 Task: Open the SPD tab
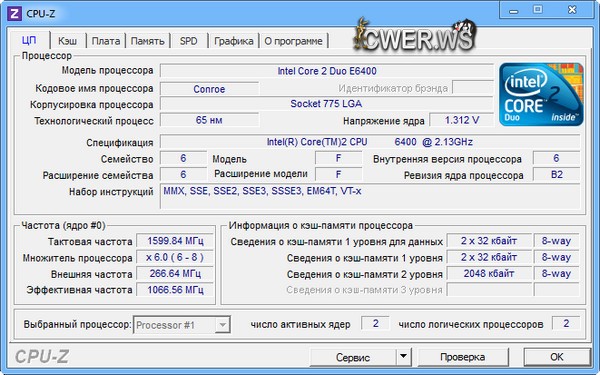[189, 41]
